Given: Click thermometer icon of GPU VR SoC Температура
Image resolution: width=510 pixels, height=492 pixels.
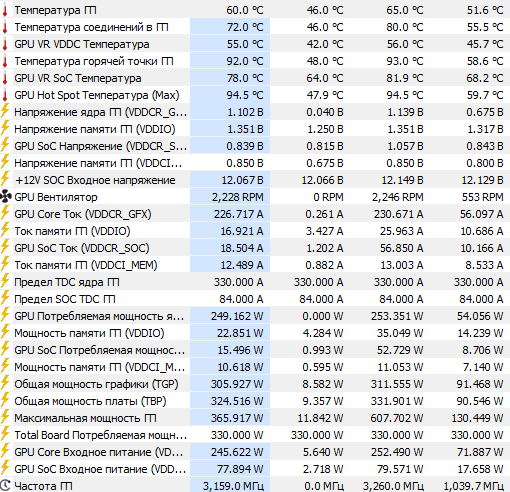Looking at the screenshot, I should [x=5, y=78].
